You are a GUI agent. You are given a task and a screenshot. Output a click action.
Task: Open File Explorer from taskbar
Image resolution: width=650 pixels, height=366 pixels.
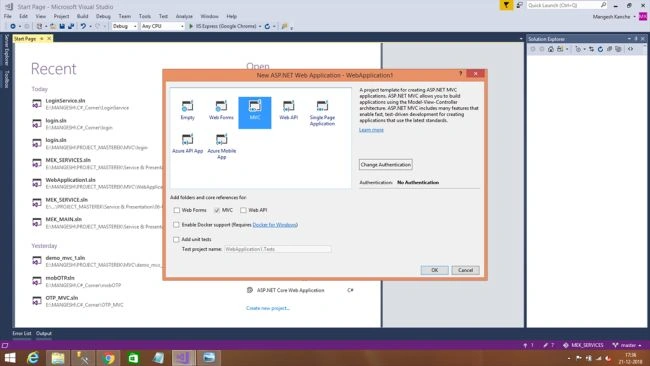pyautogui.click(x=58, y=358)
